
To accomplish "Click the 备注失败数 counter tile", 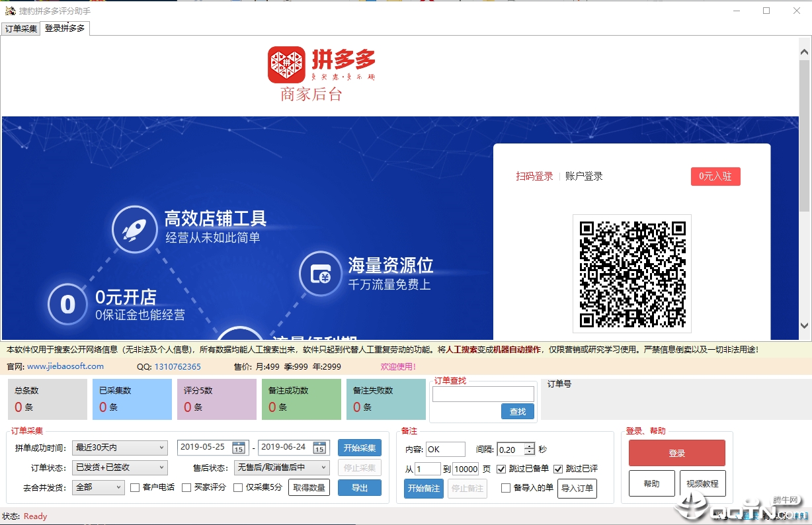I will [x=386, y=399].
